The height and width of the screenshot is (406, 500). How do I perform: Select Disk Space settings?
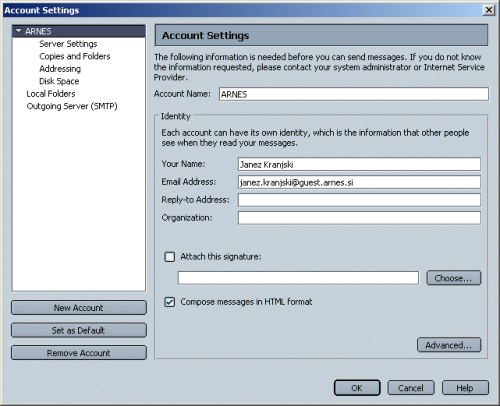click(x=59, y=81)
